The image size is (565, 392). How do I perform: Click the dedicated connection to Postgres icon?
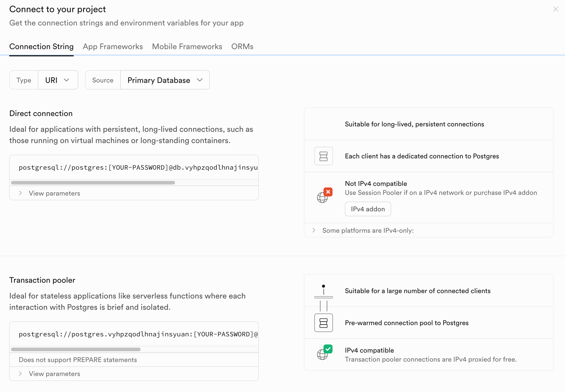tap(324, 156)
